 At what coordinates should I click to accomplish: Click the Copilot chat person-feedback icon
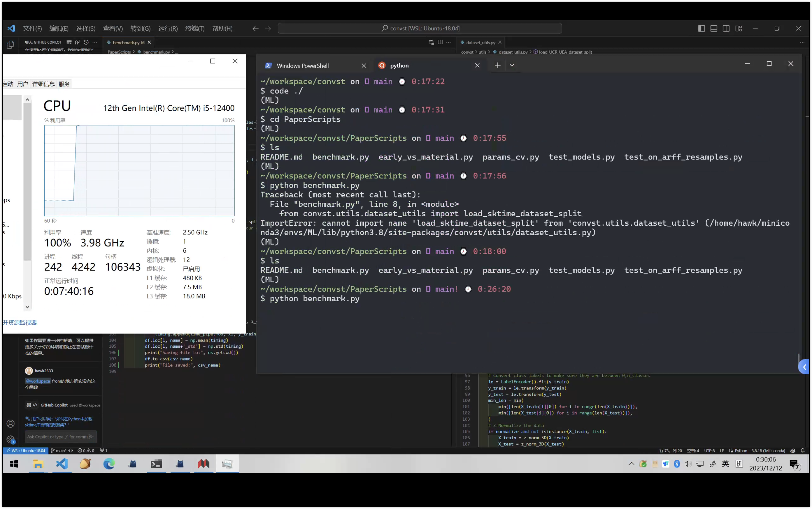click(x=77, y=42)
